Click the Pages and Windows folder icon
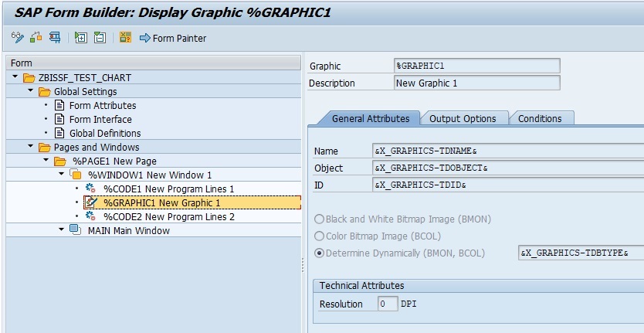This screenshot has width=644, height=333. (44, 147)
